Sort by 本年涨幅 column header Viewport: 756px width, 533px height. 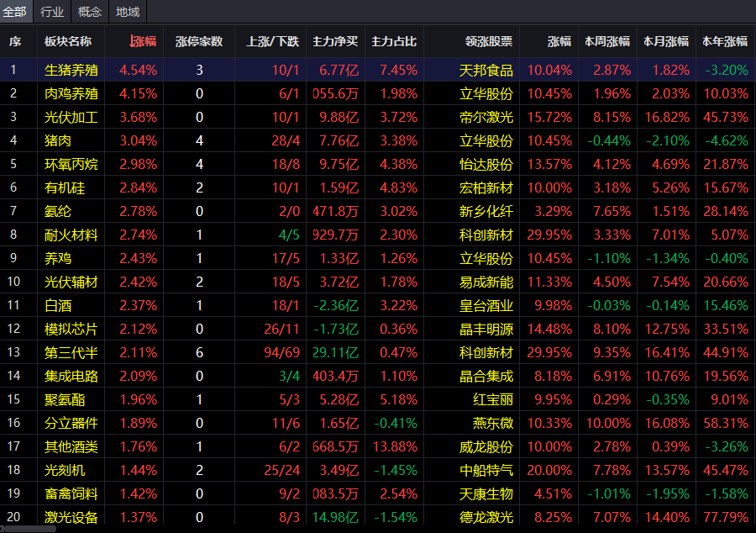725,41
